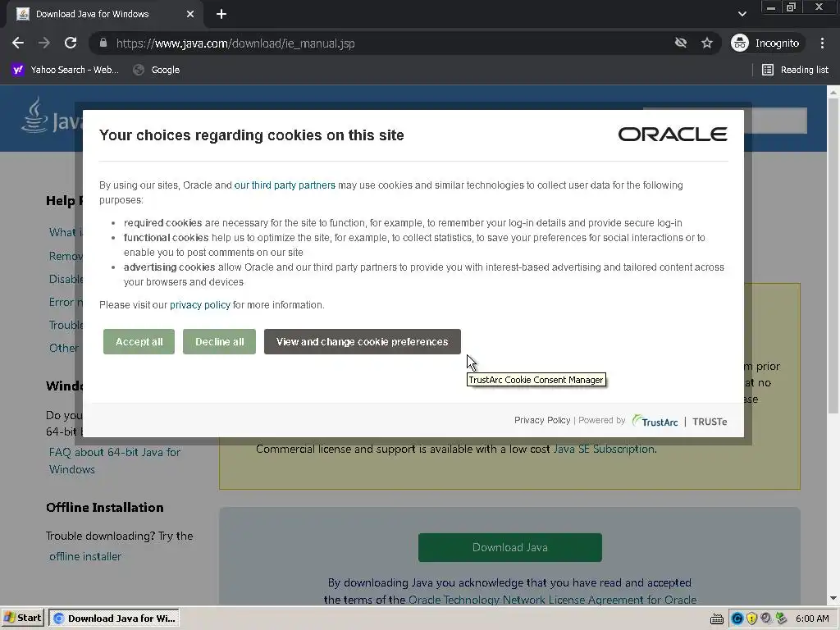This screenshot has height=630, width=840.
Task: Click the page scrollbar up arrow
Action: (x=833, y=93)
